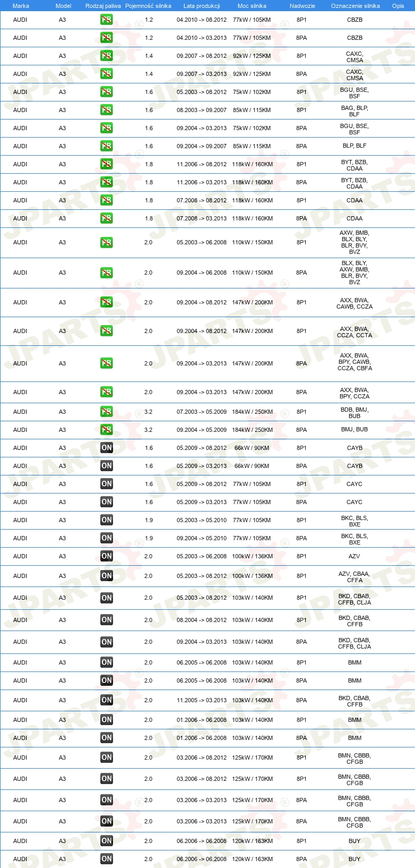Select the power cell 66kW / 90KM for 8P1

pos(252,448)
